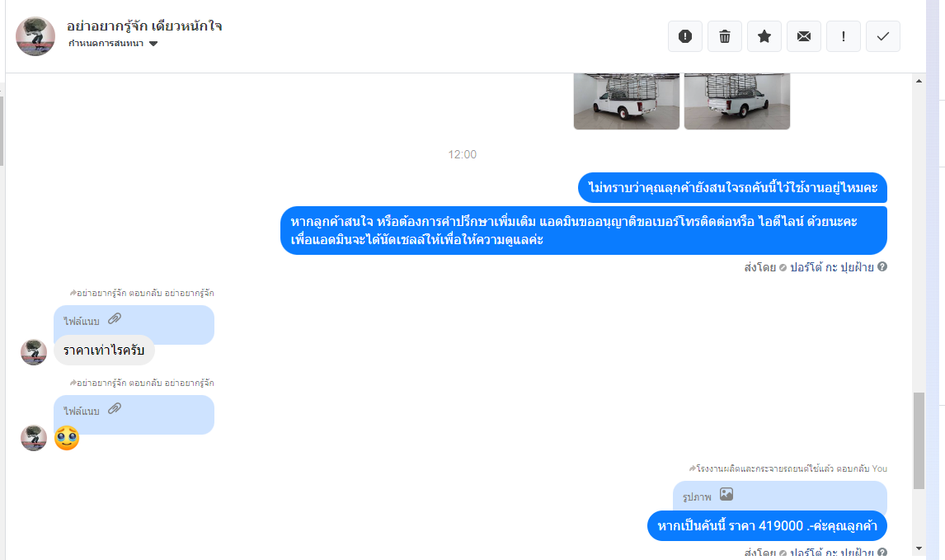Open the first ไฟล์แนบ attachment paperclip
The height and width of the screenshot is (560, 945).
(115, 319)
